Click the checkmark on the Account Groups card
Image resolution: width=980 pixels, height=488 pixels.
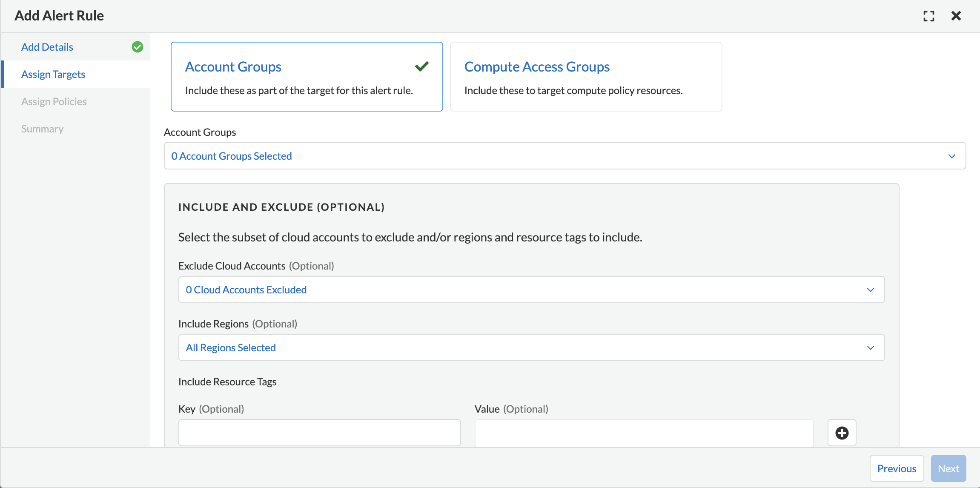[421, 66]
